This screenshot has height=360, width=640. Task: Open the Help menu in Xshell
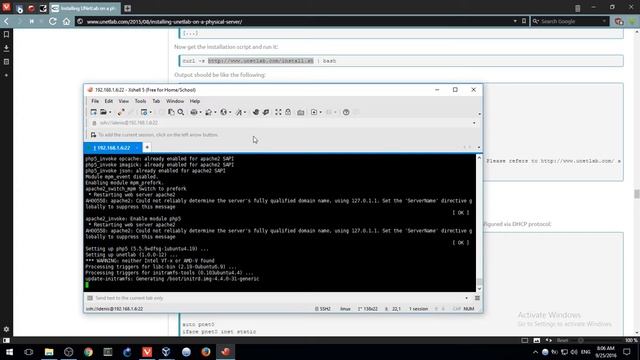pos(195,101)
